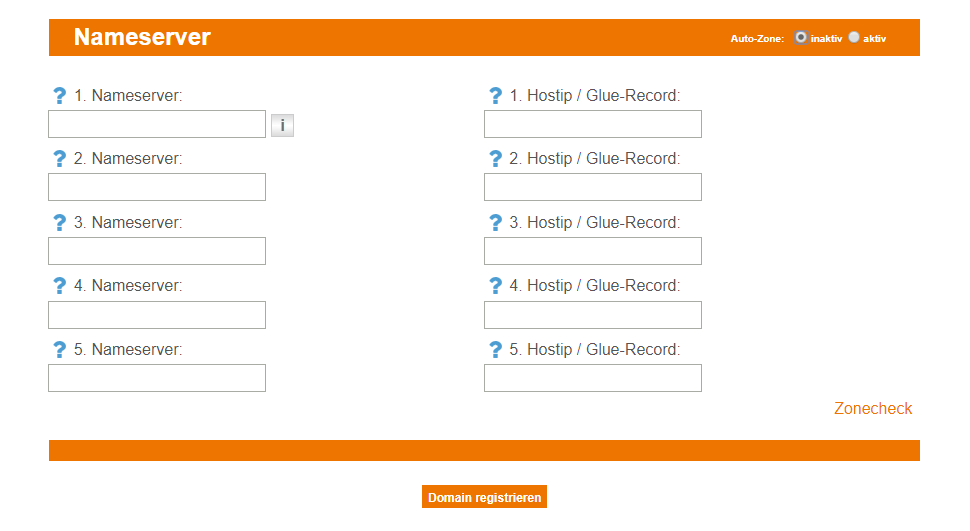Focus the 1. Nameserver input field

coord(157,124)
